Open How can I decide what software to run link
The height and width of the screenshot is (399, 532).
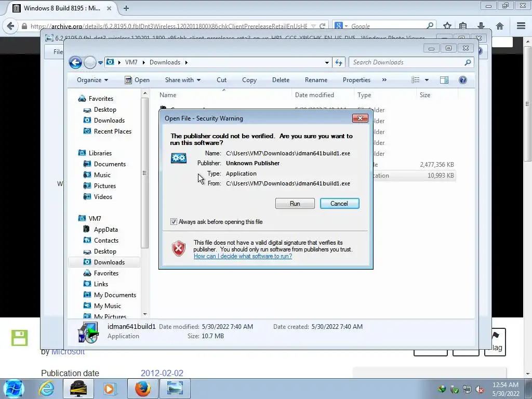[243, 256]
